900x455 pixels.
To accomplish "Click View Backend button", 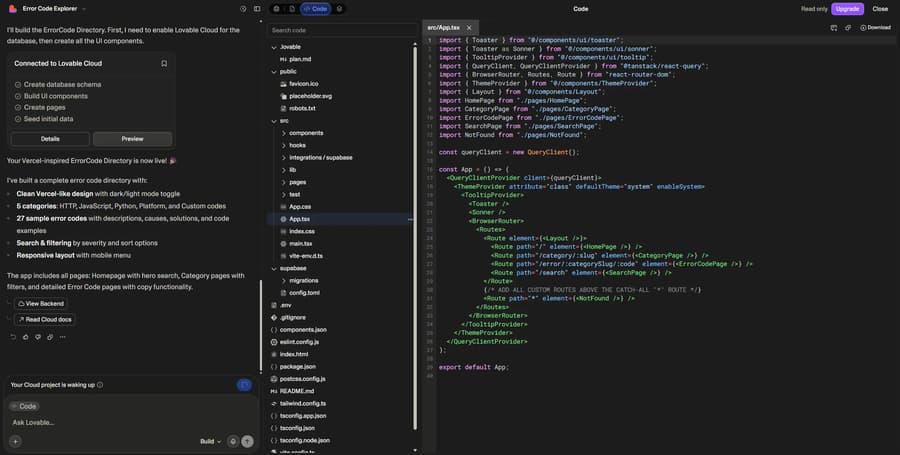I will (40, 304).
